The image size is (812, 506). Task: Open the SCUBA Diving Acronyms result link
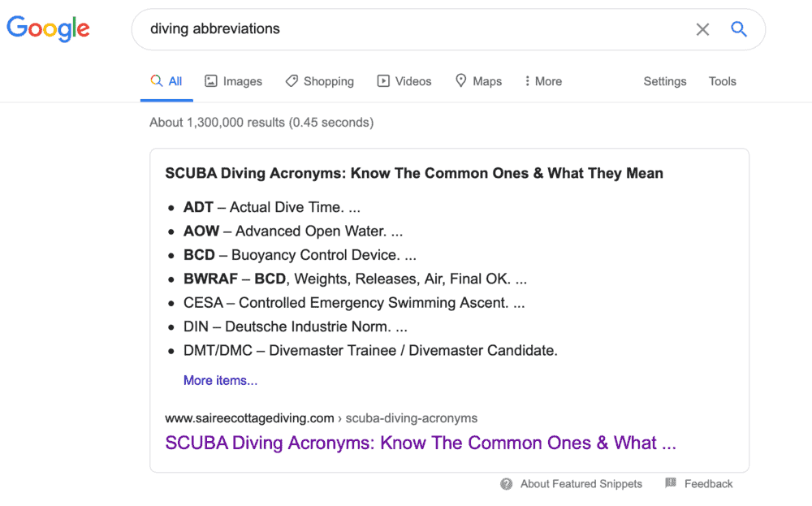click(420, 443)
